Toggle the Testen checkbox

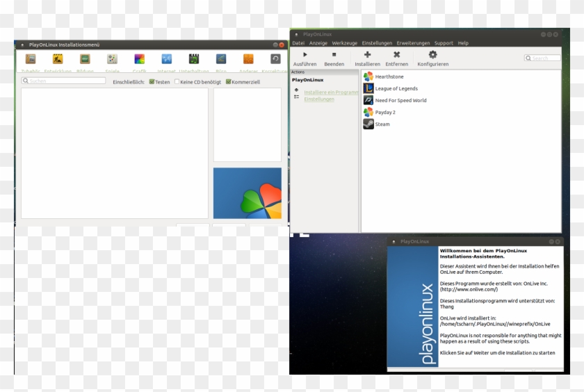(152, 81)
